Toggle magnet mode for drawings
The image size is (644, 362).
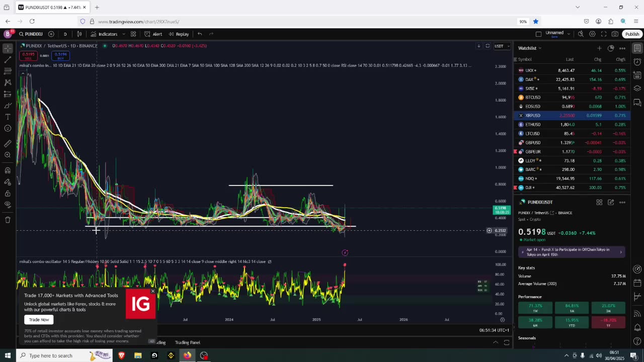[8, 170]
